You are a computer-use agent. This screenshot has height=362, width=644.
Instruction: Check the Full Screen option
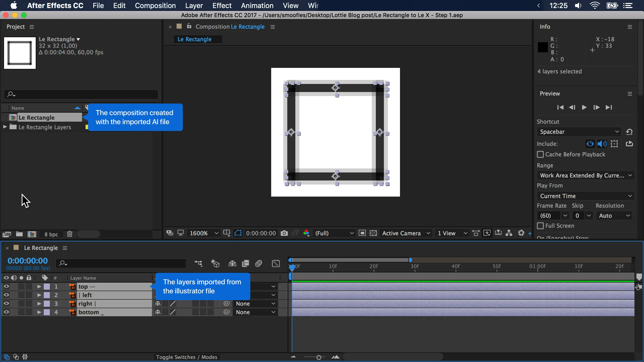click(540, 226)
